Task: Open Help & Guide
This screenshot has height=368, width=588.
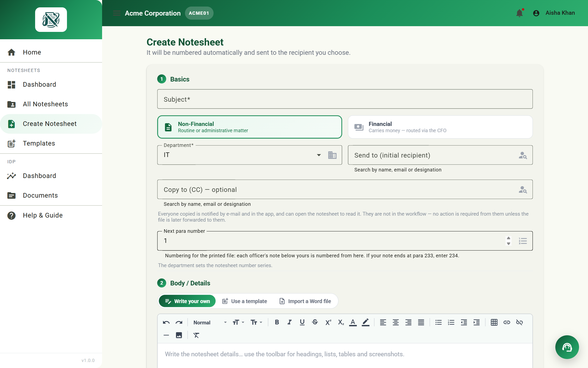Action: (51, 215)
